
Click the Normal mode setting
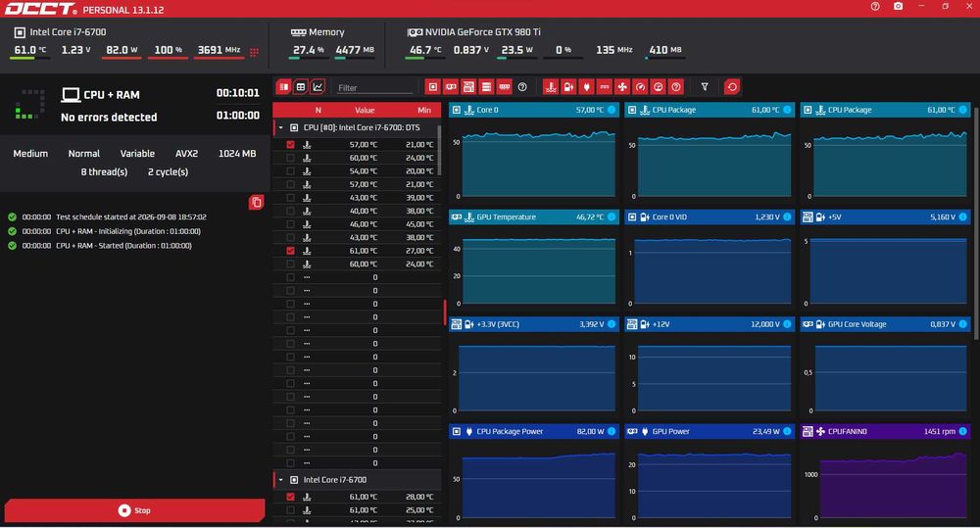click(83, 153)
